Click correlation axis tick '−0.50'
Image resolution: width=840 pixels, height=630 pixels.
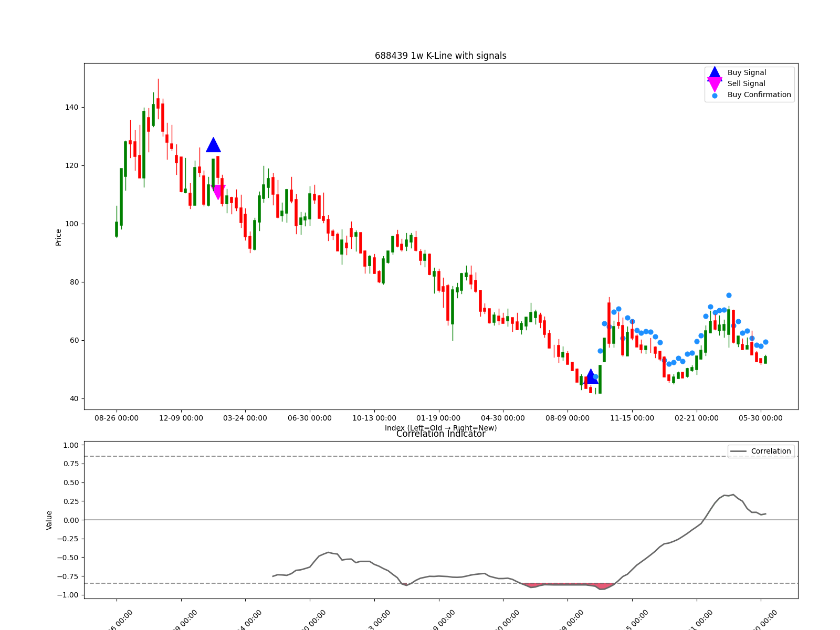68,558
